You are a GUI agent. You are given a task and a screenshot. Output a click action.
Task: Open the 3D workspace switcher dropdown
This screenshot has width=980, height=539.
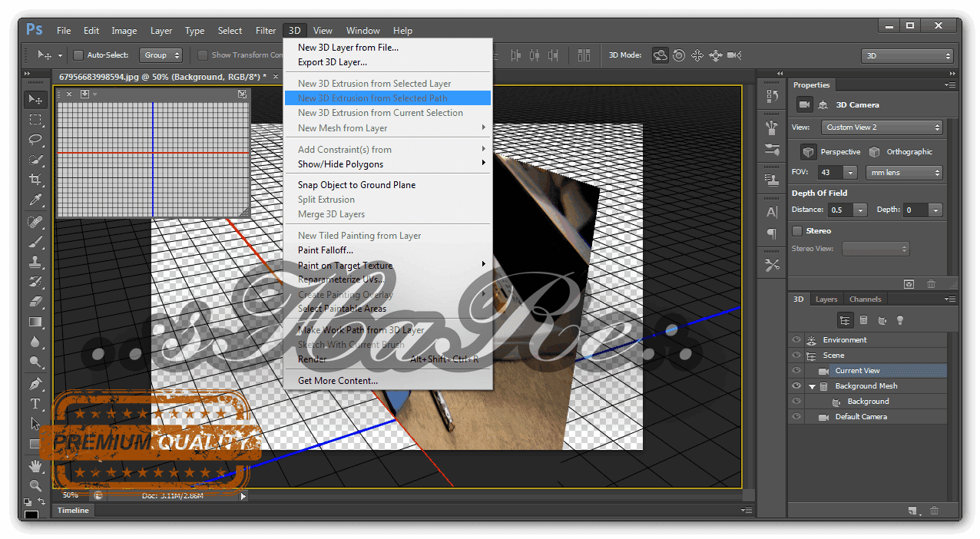tap(908, 55)
